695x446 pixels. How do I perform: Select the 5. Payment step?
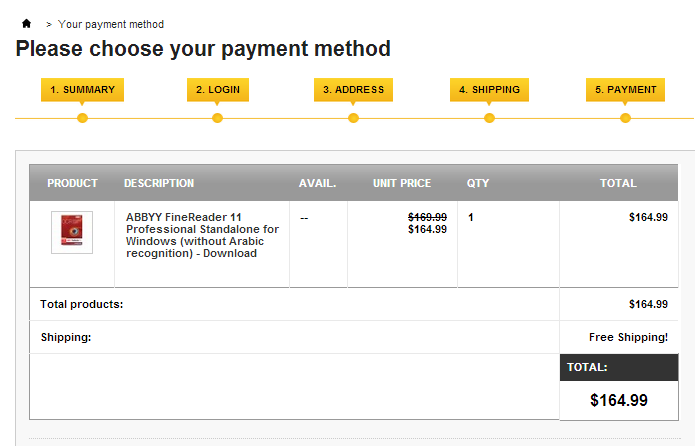tap(625, 90)
